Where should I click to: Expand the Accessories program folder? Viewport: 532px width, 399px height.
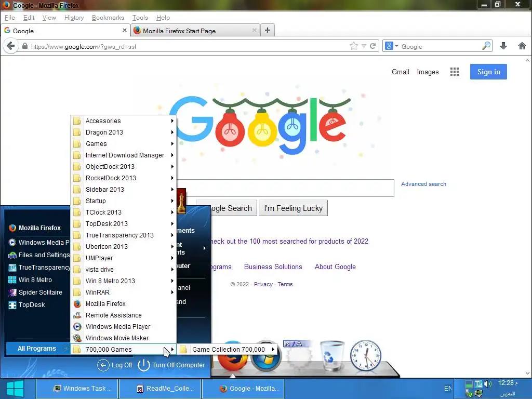pos(124,121)
